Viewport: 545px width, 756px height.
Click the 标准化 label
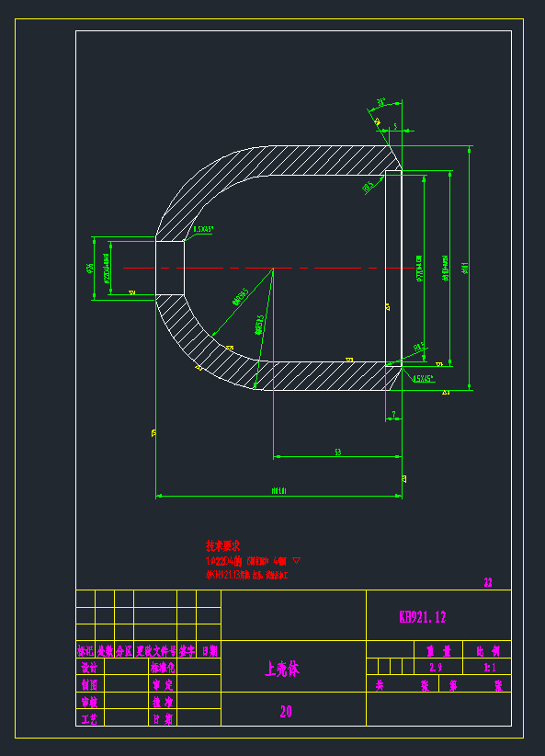click(163, 668)
